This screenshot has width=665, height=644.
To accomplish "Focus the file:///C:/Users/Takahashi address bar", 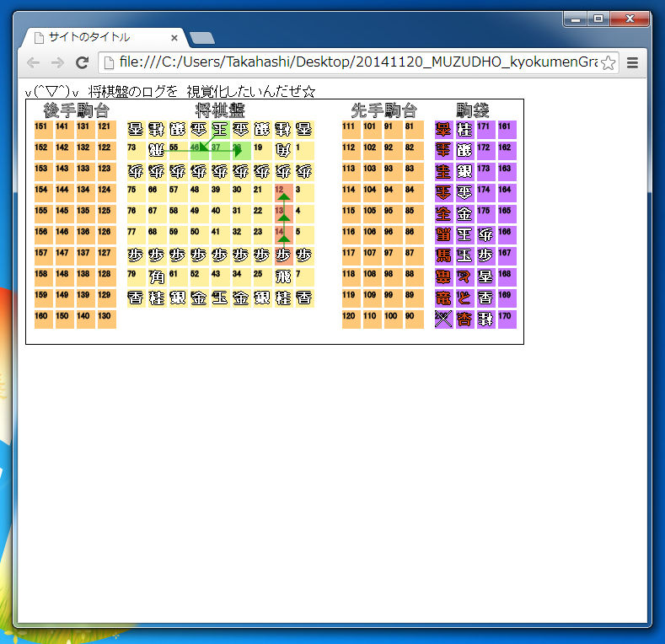I will coord(358,62).
